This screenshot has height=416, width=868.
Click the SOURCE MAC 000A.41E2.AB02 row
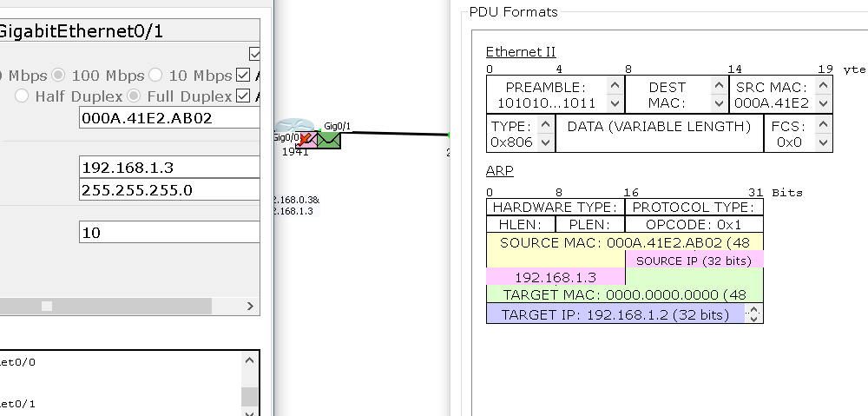[x=624, y=242]
